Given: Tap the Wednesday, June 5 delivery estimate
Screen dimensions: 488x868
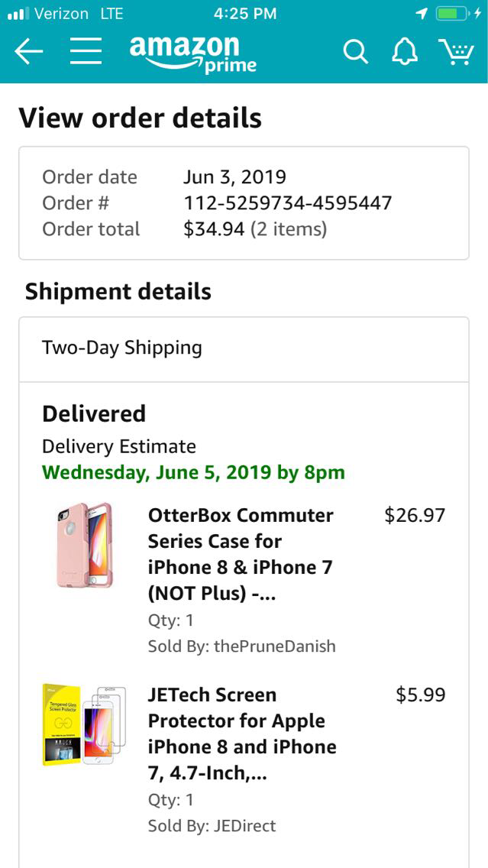Looking at the screenshot, I should click(193, 472).
